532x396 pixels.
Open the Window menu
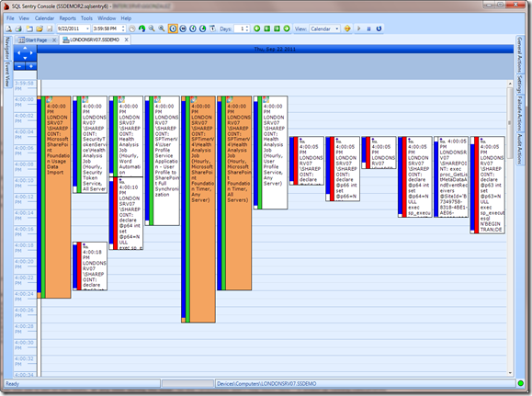[x=107, y=18]
